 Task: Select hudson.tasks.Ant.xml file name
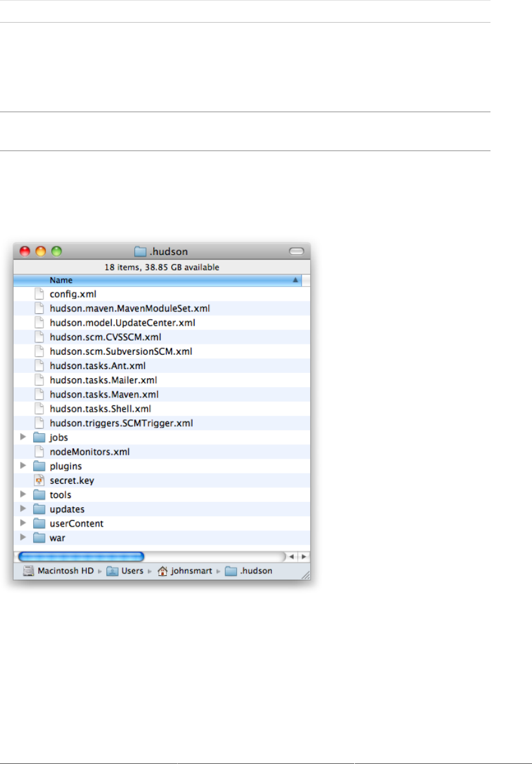[97, 366]
